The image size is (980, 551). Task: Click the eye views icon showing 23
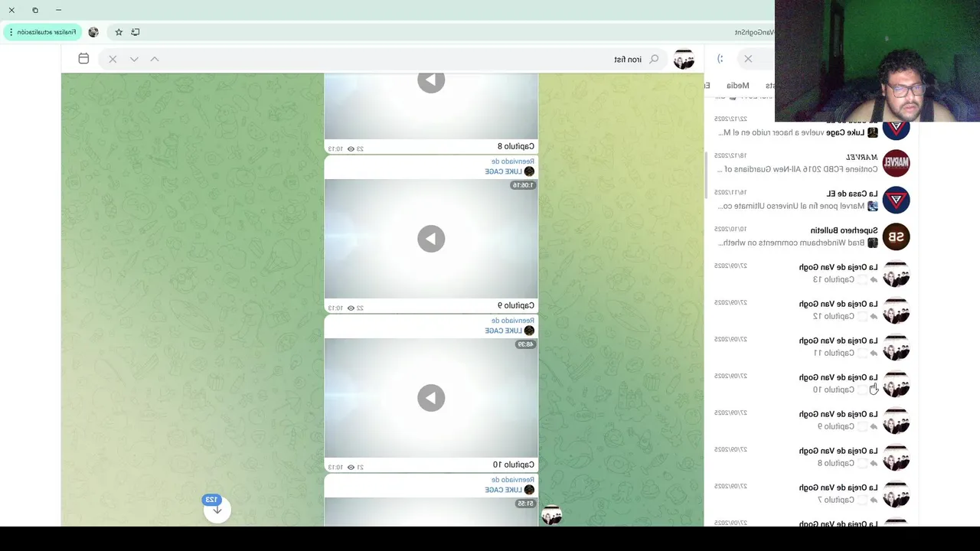351,148
